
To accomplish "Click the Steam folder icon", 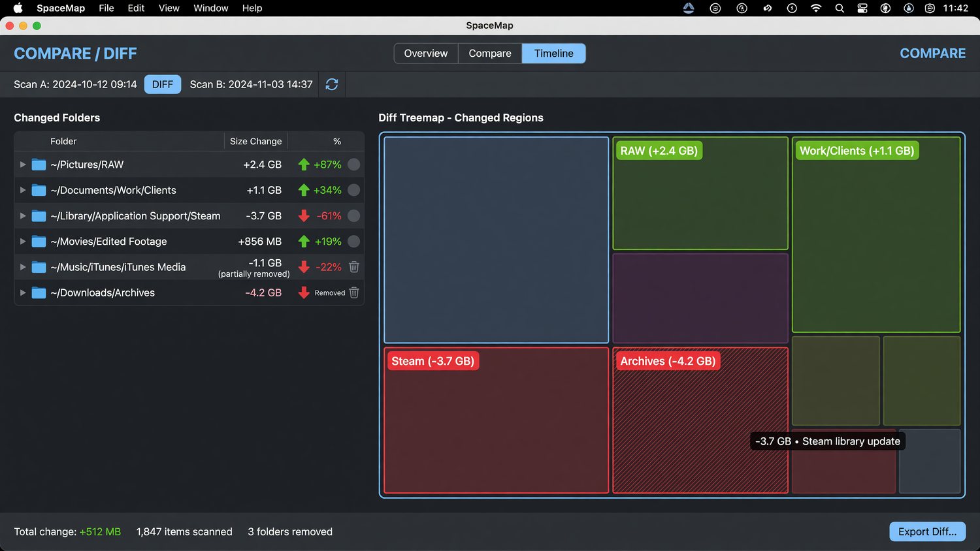I will [39, 216].
